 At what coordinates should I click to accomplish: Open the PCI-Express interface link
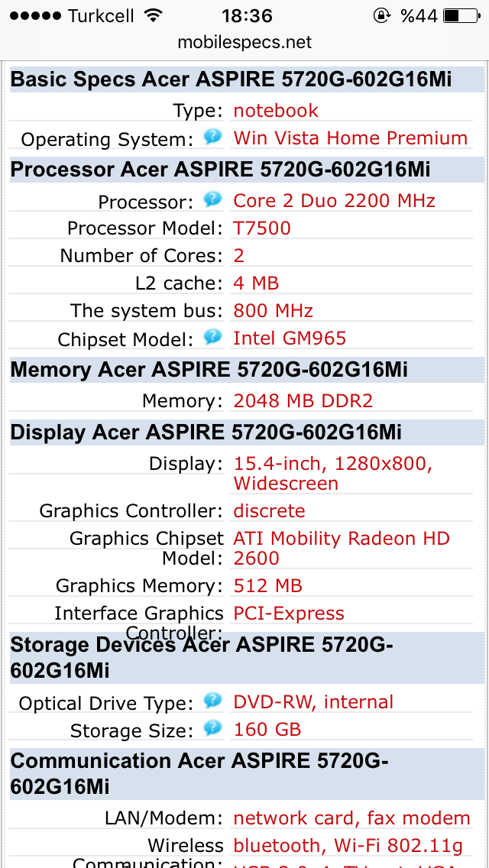(x=289, y=613)
